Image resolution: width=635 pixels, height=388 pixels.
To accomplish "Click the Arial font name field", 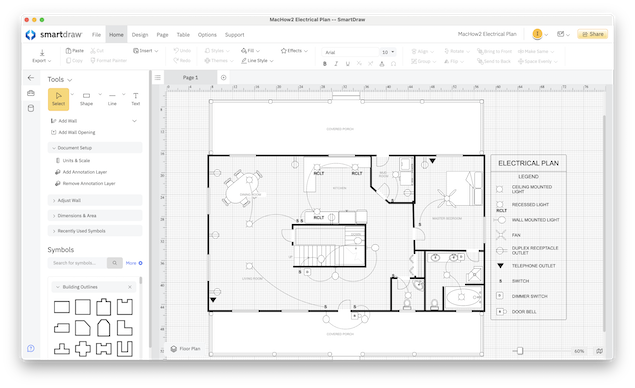I will [350, 52].
